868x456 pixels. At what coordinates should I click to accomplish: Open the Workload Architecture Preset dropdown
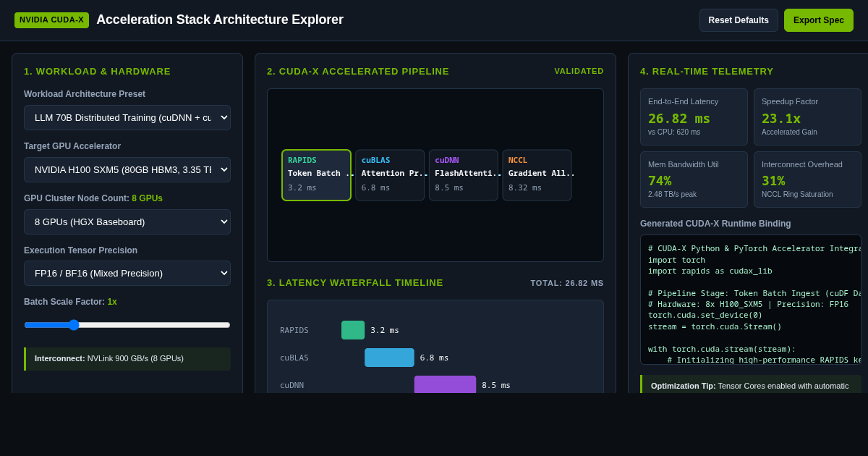[127, 117]
